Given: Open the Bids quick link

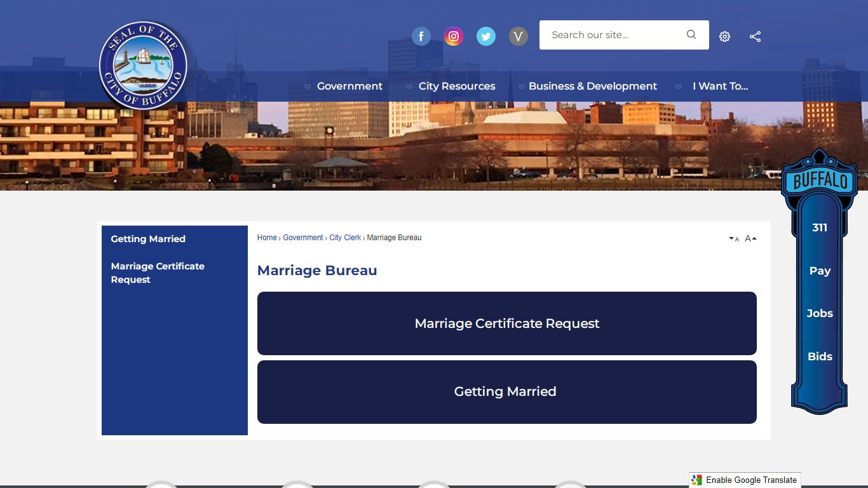Looking at the screenshot, I should tap(820, 356).
